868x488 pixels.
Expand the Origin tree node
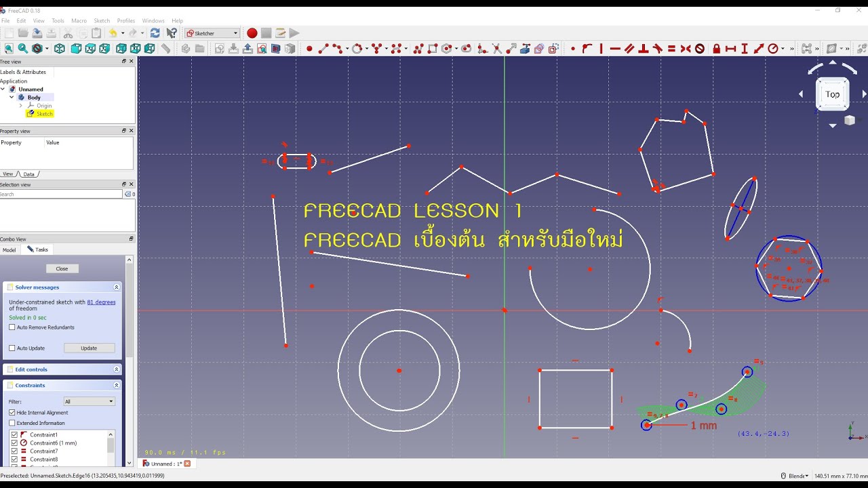pyautogui.click(x=20, y=106)
